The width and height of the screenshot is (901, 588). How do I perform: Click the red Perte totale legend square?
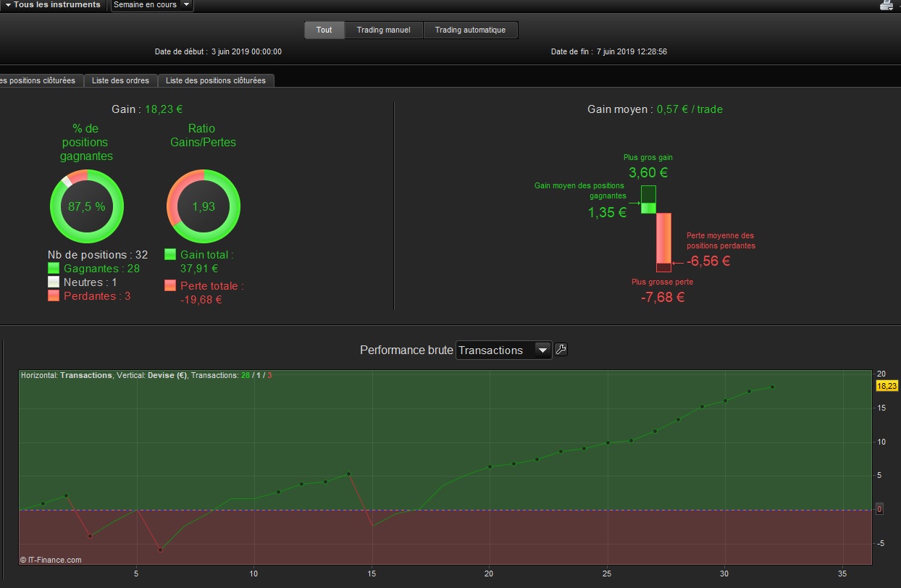(x=170, y=285)
